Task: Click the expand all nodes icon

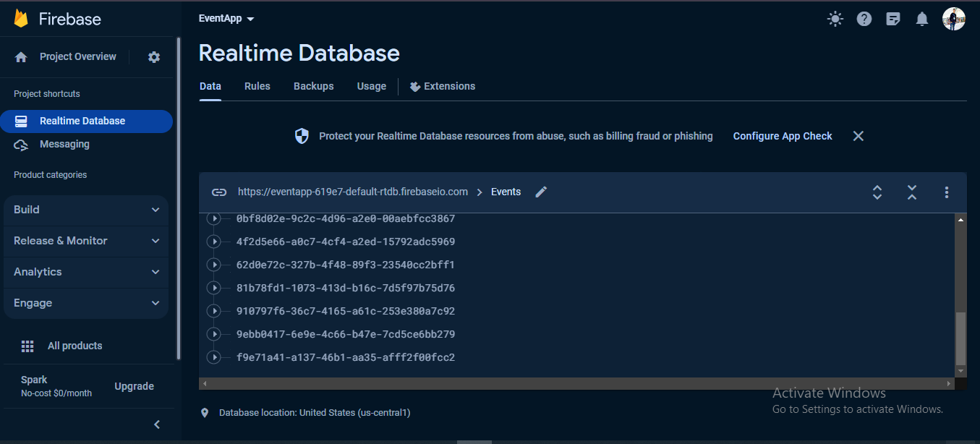Action: pos(877,192)
